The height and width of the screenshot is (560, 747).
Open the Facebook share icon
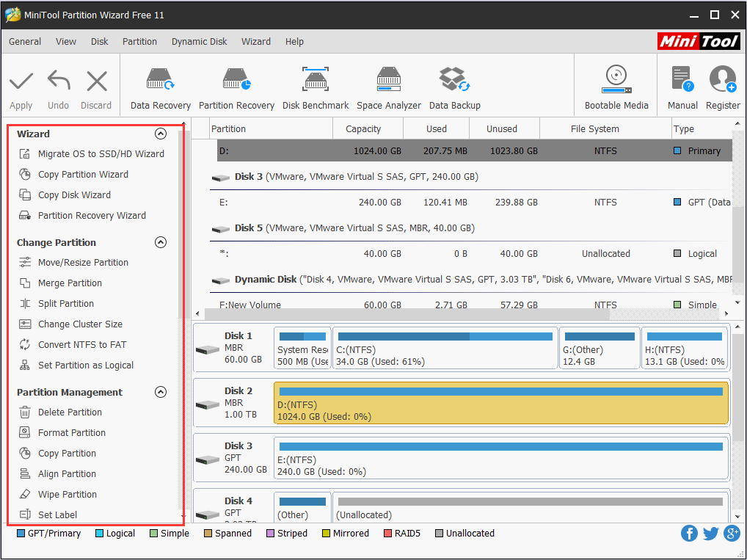tap(689, 534)
